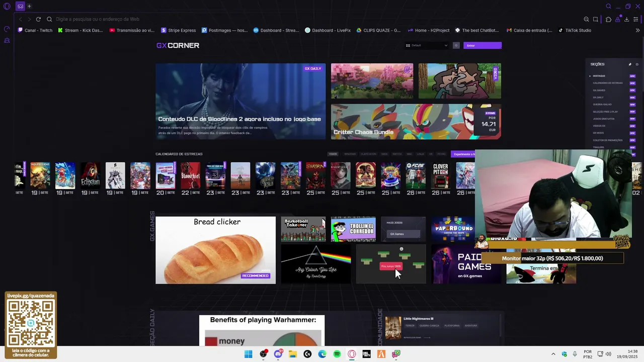The height and width of the screenshot is (362, 644).
Task: Open Bread clicker game card
Action: (x=215, y=250)
